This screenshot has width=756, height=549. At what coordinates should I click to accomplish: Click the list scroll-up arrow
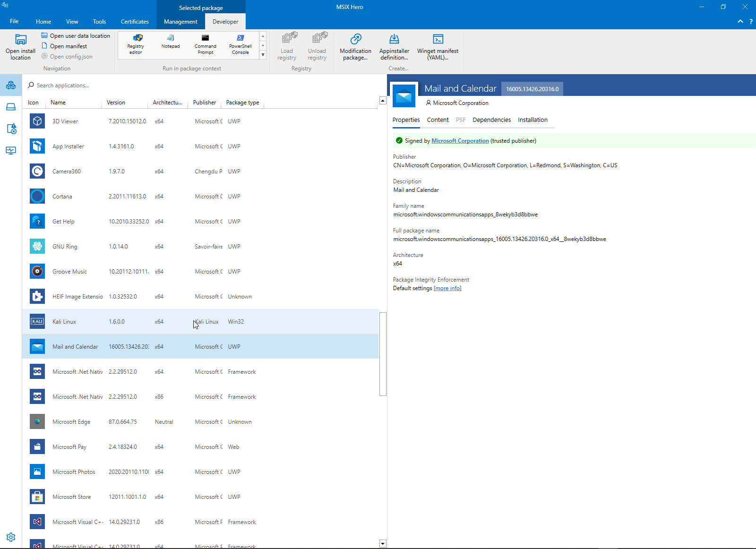383,101
